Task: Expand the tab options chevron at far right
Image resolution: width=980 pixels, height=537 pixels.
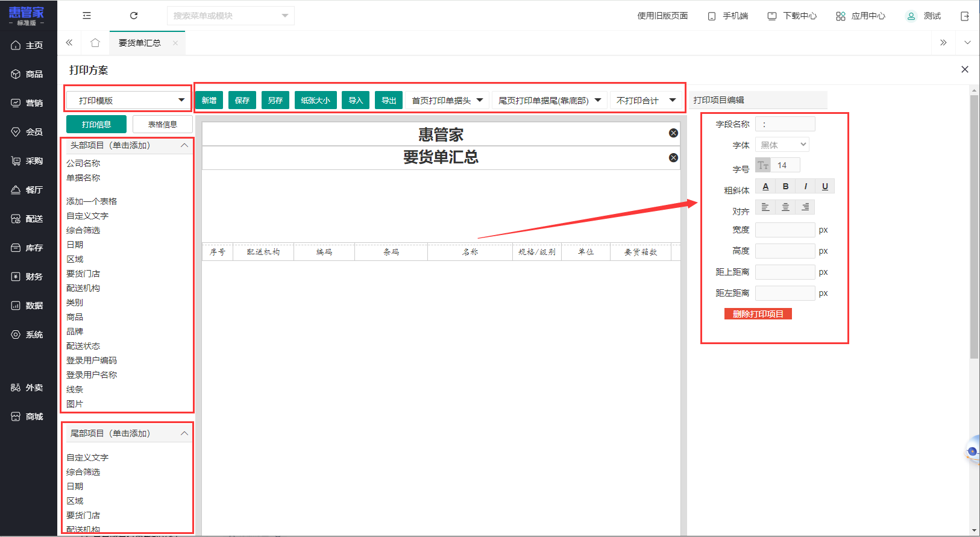Action: [967, 43]
